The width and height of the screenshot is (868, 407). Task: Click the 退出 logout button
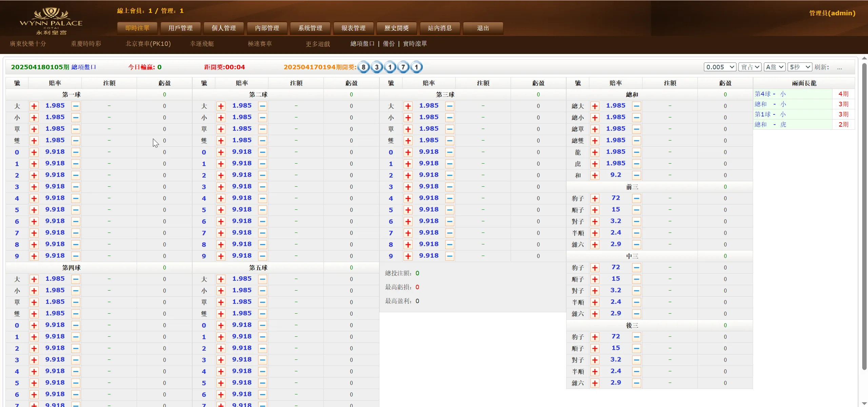tap(482, 28)
